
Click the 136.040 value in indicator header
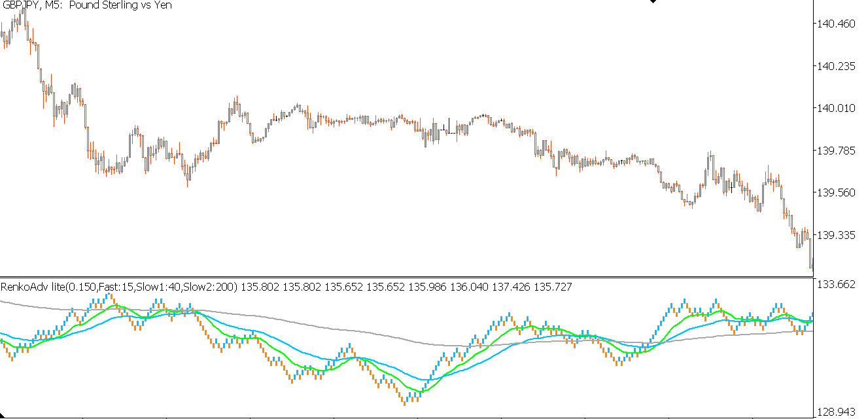469,287
